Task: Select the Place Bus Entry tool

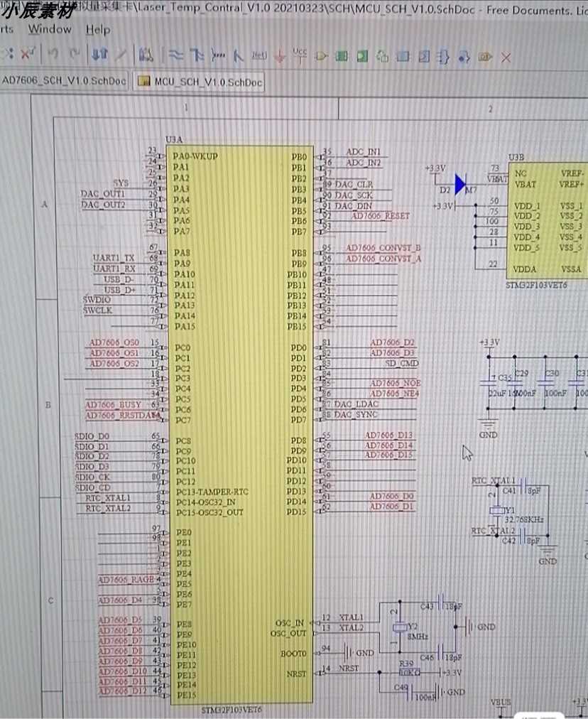Action: 239,55
